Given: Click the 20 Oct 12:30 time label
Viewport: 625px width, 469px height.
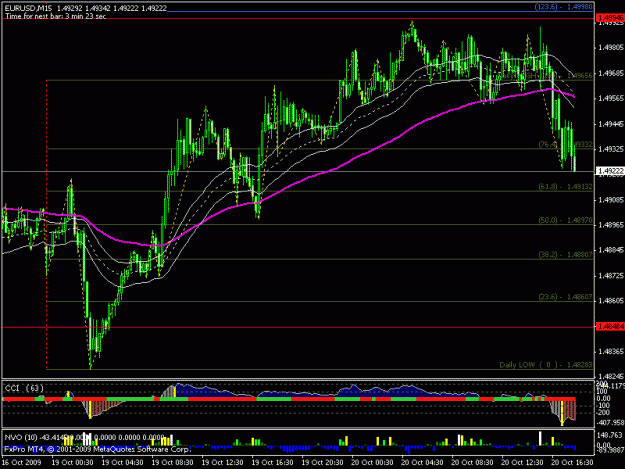Looking at the screenshot, I should [x=522, y=463].
